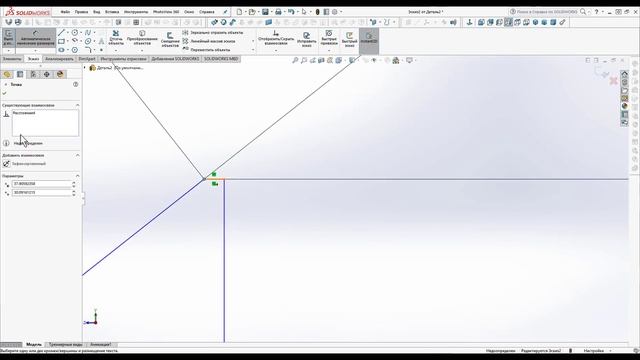Click Quick Snaps (Быстрые привязки) tool
Viewport: 640px width, 360px height.
point(329,38)
